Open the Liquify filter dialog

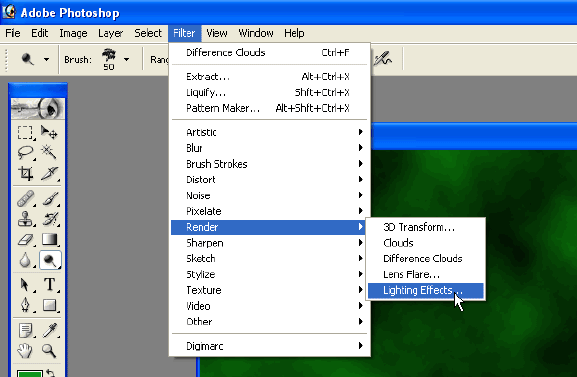(x=269, y=92)
